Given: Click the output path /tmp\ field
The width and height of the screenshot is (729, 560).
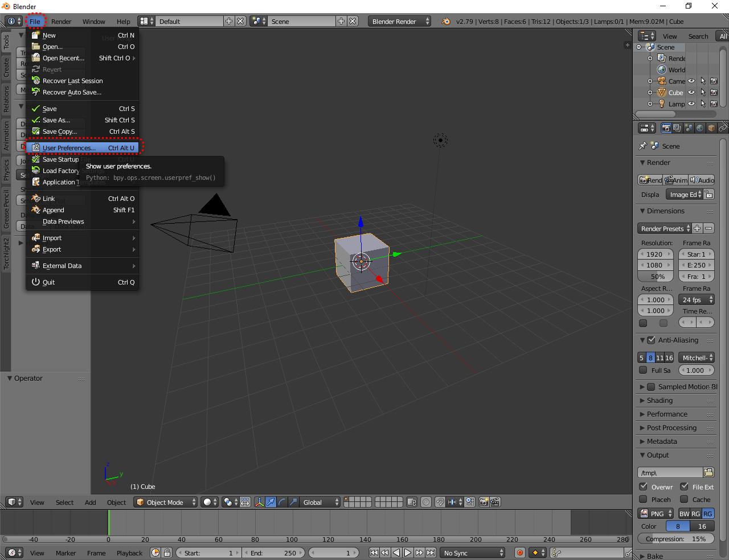Looking at the screenshot, I should 670,472.
